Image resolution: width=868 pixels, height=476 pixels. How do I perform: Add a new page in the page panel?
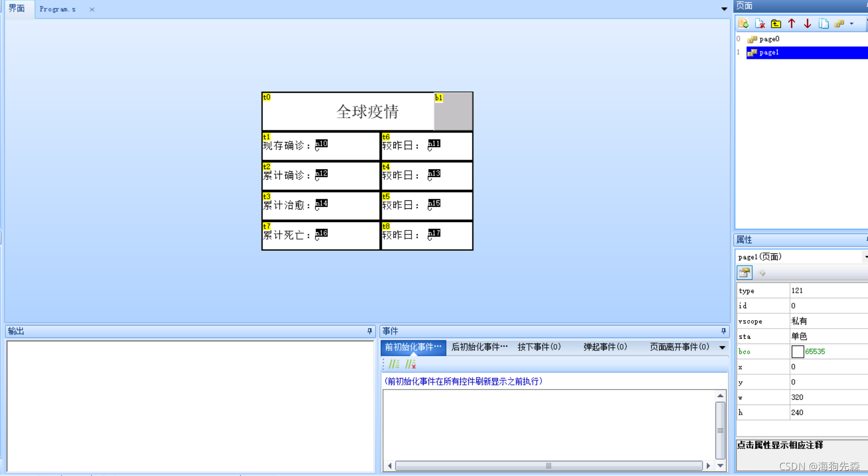point(743,23)
